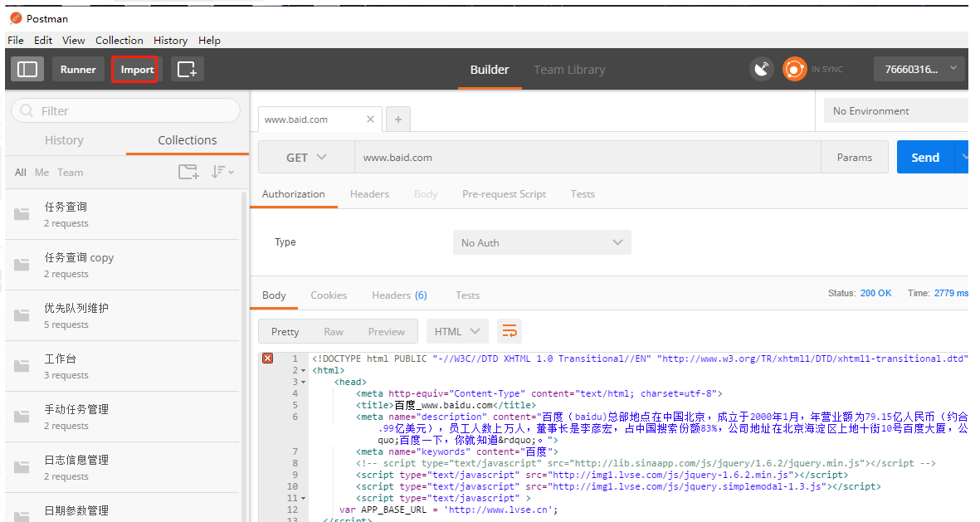The image size is (980, 522).
Task: Open the No Environment dropdown
Action: point(896,110)
